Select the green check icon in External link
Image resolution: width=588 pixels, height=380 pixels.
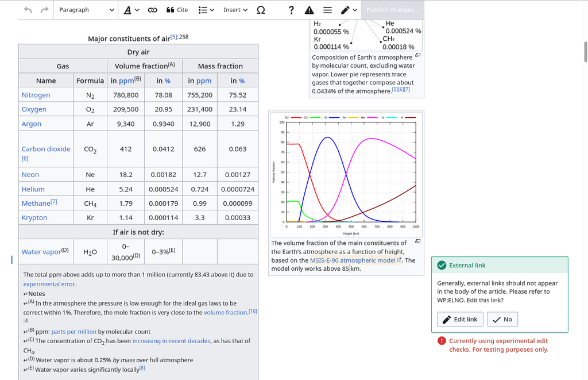(x=442, y=265)
